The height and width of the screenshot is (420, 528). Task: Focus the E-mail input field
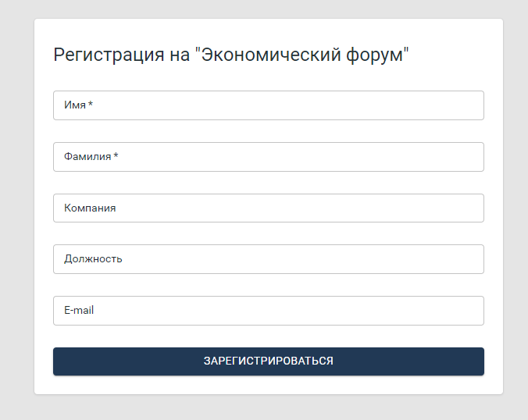click(x=268, y=311)
